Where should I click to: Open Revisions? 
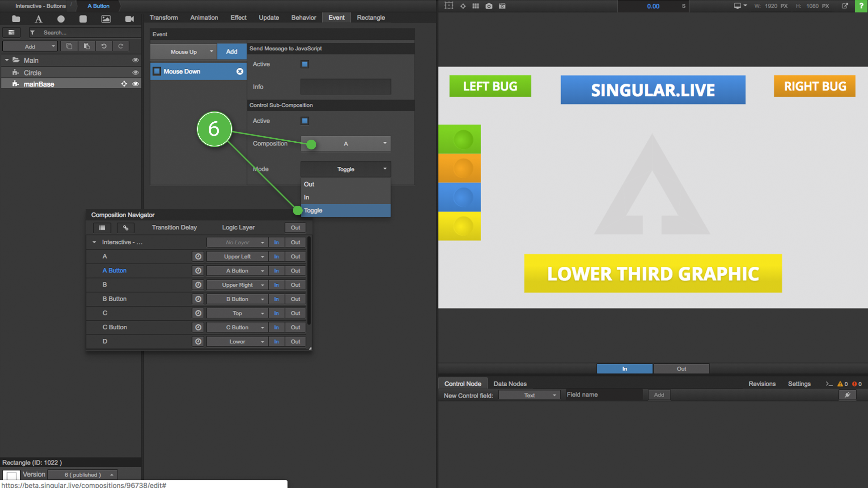[762, 384]
